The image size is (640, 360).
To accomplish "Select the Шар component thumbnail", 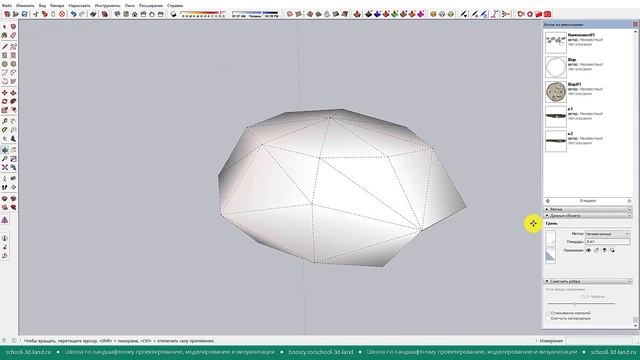I will click(556, 67).
